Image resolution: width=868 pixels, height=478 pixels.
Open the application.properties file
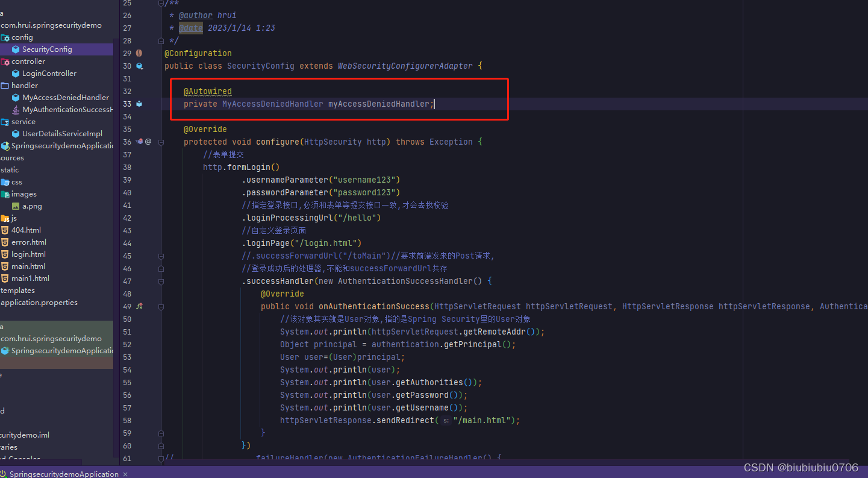pyautogui.click(x=39, y=303)
